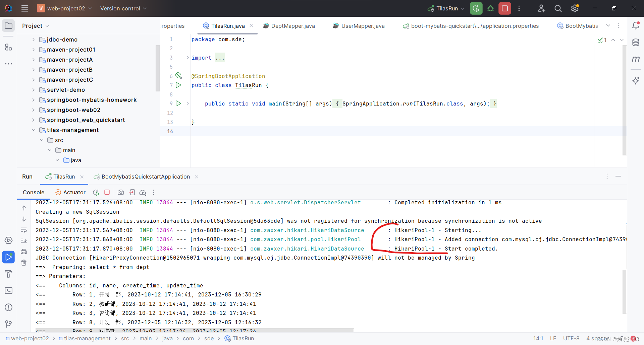Stop process from console toolbar
Viewport: 644px width, 345px height.
tap(107, 192)
